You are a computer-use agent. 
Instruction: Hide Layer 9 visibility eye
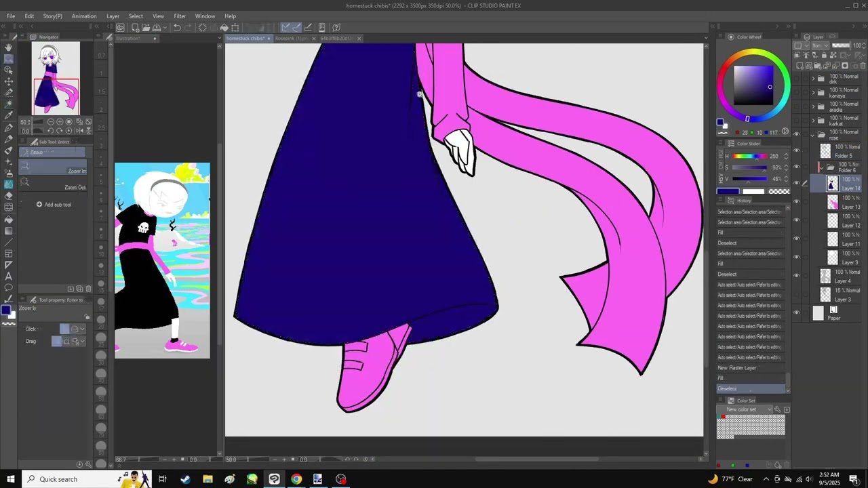(796, 256)
